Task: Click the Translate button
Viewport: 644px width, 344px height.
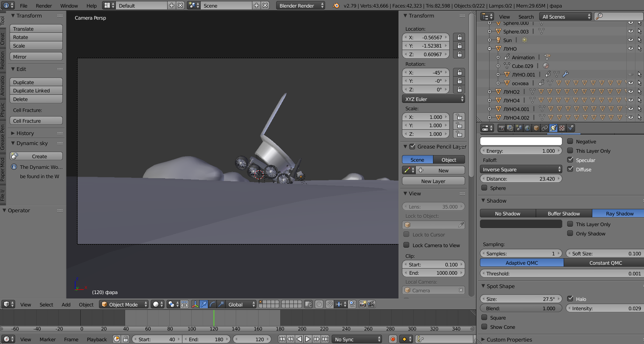Action: (x=36, y=29)
